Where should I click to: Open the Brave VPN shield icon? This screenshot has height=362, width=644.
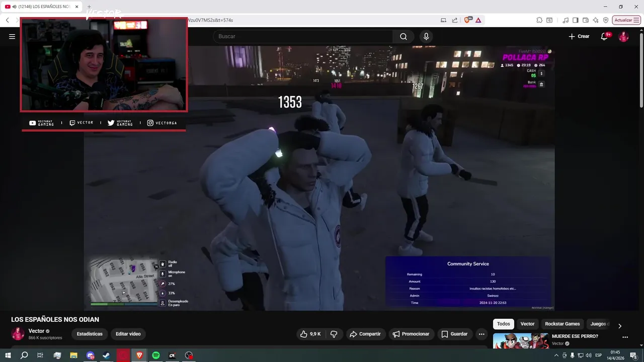click(606, 20)
